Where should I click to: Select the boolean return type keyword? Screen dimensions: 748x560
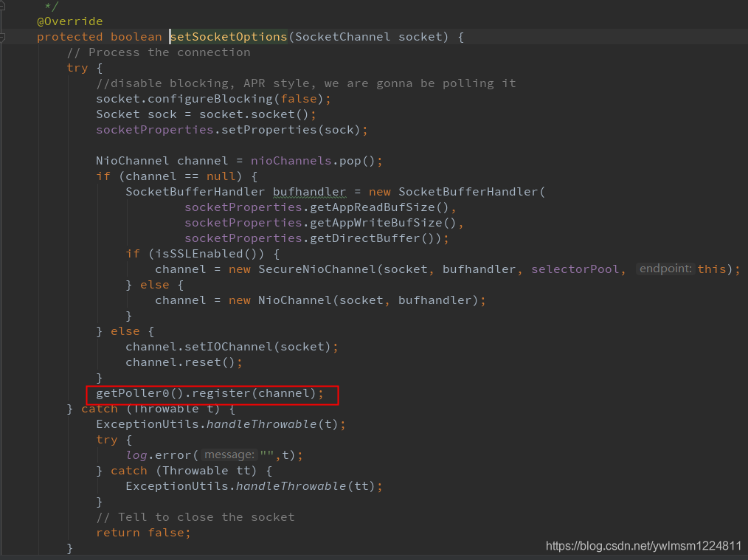point(136,37)
